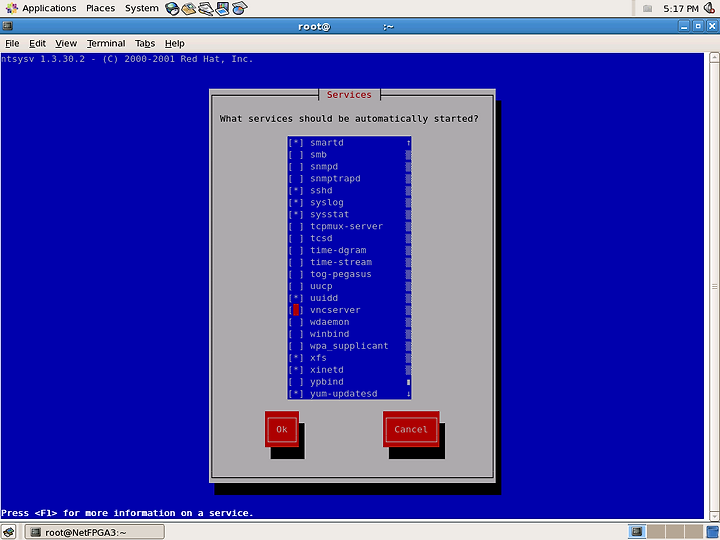Toggle the highlighted vncserver checkbox

pos(296,310)
